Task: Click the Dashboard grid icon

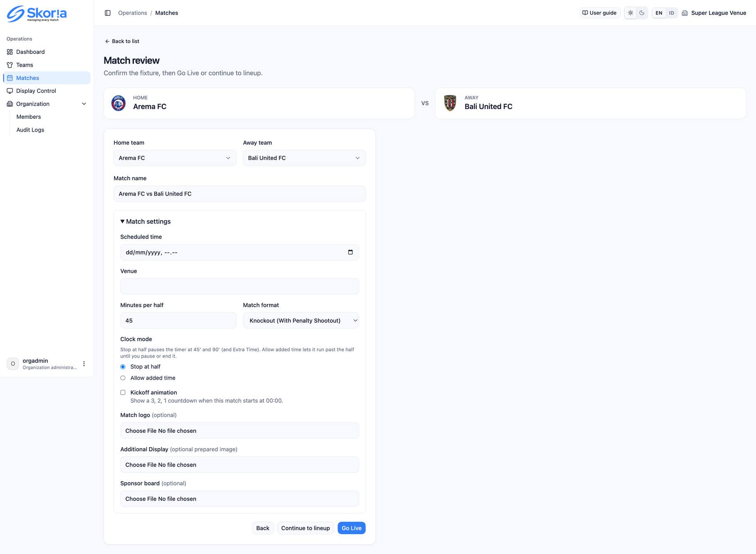Action: [10, 52]
